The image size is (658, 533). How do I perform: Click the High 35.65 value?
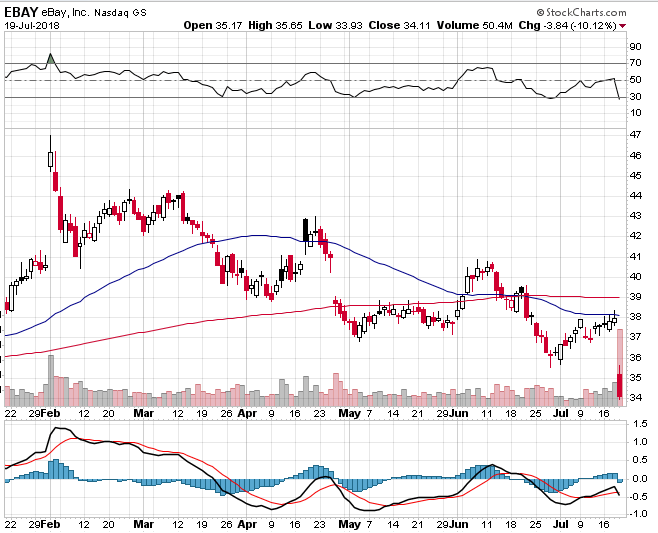point(275,26)
